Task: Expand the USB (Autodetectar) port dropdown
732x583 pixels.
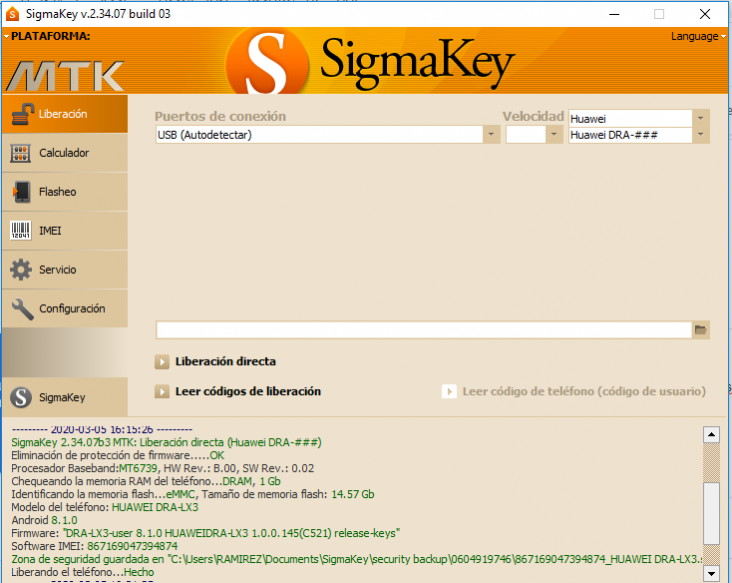Action: 491,135
